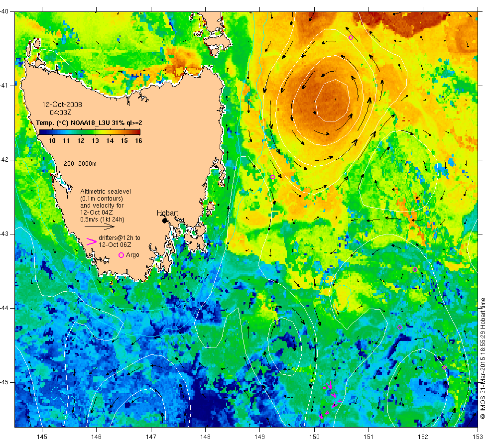Click the longitude axis label 153
Image resolution: width=488 pixels, height=448 pixels.
pyautogui.click(x=478, y=437)
